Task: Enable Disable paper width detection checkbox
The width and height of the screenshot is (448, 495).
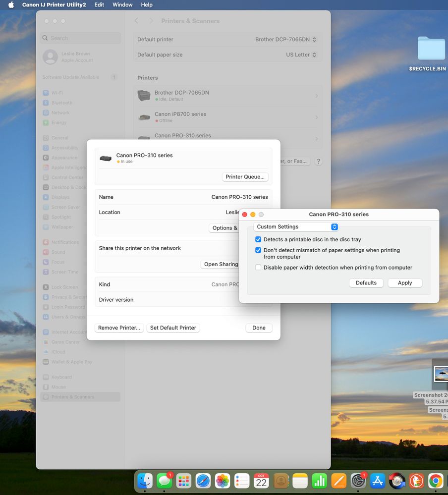Action: (x=258, y=268)
